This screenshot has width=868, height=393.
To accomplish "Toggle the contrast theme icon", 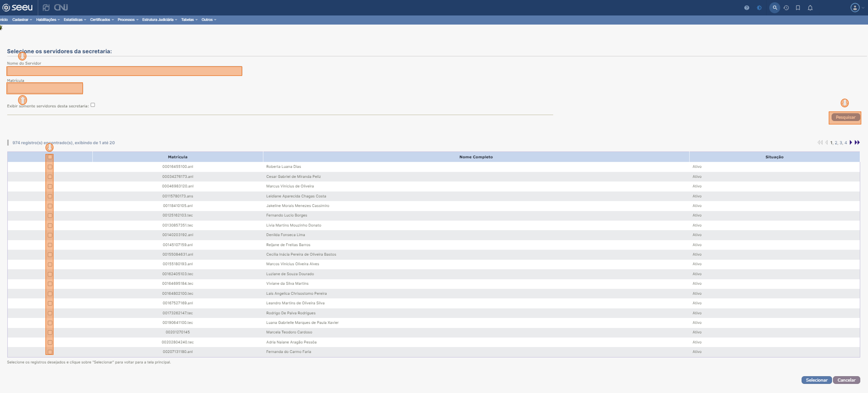I will (x=759, y=8).
